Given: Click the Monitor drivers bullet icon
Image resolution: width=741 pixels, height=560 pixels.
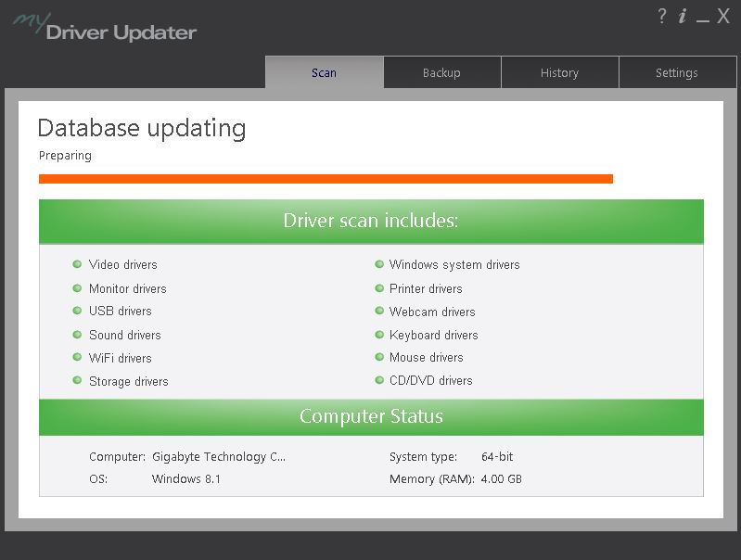Looking at the screenshot, I should (77, 287).
